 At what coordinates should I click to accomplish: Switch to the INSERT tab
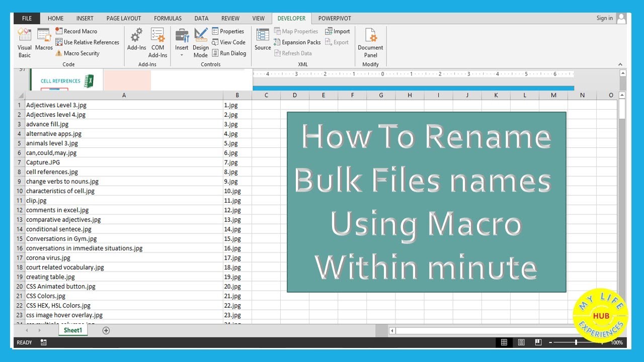(85, 19)
